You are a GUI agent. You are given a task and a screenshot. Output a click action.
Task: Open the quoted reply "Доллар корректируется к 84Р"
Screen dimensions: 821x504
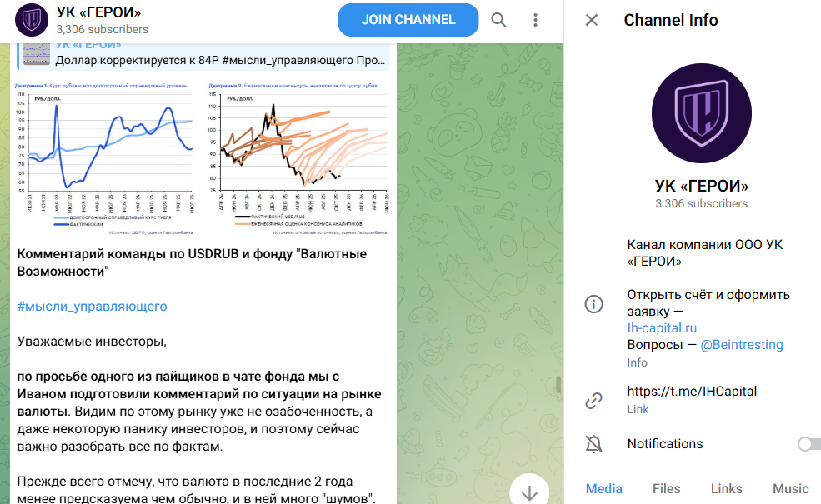pos(203,56)
